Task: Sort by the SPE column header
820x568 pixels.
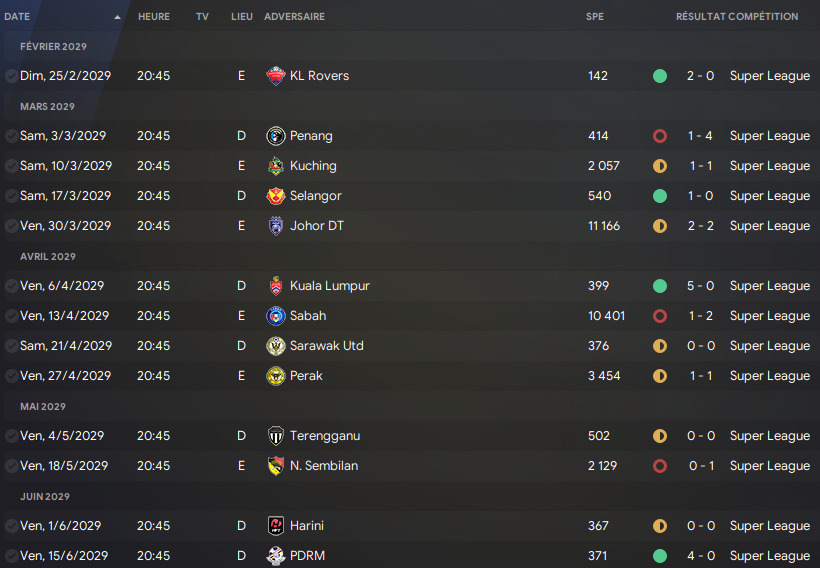Action: pyautogui.click(x=595, y=17)
